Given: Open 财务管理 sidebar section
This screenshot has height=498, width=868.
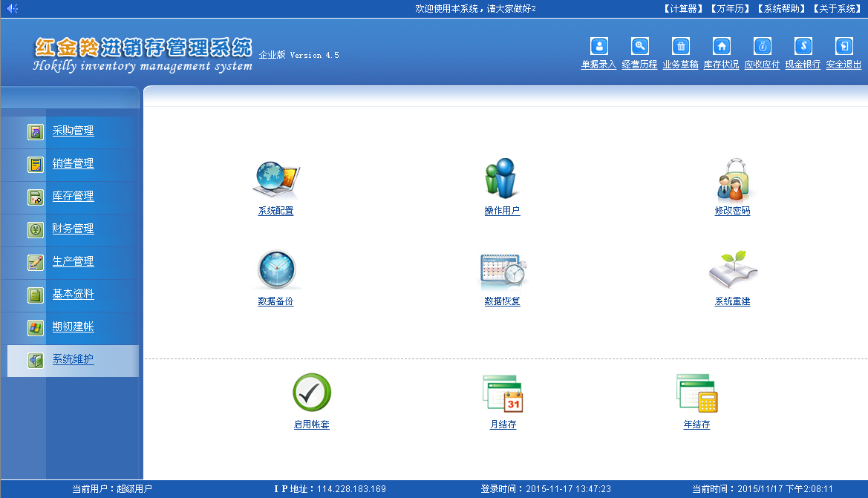Looking at the screenshot, I should pyautogui.click(x=73, y=229).
